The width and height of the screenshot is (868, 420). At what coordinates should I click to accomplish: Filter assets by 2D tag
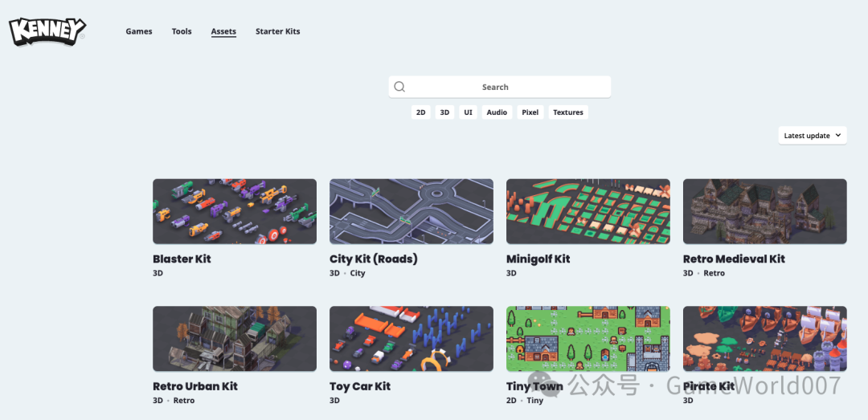(420, 112)
